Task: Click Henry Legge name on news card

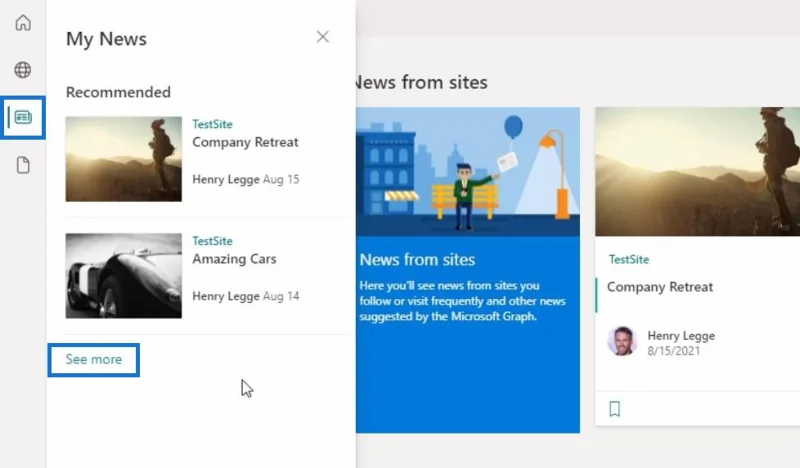Action: (x=681, y=336)
